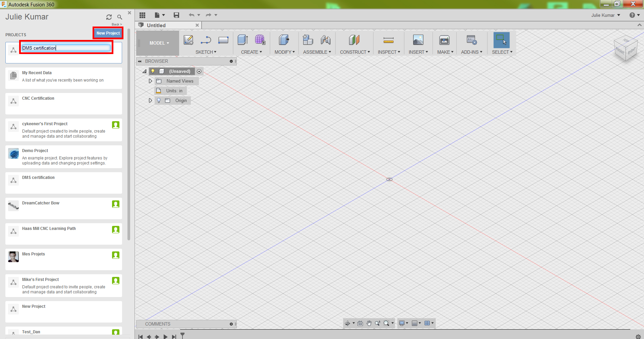Open the Demo Project
Screen dimensions: 644x339
point(64,157)
